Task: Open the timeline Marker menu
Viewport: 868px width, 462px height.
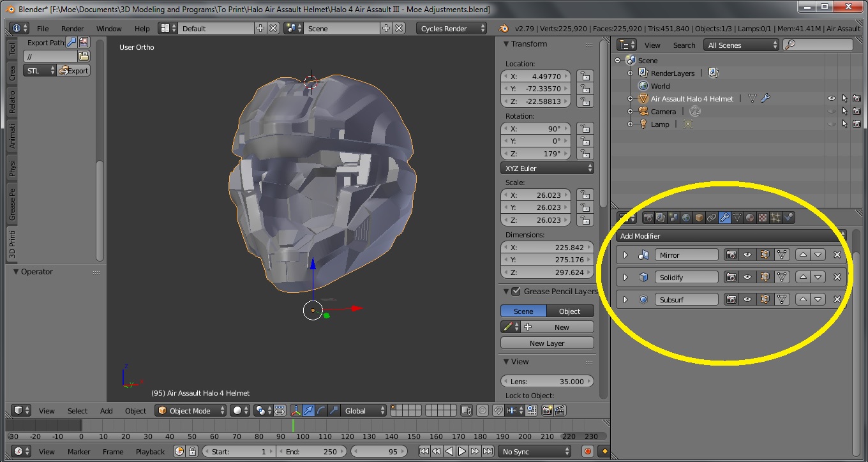Action: coord(79,451)
